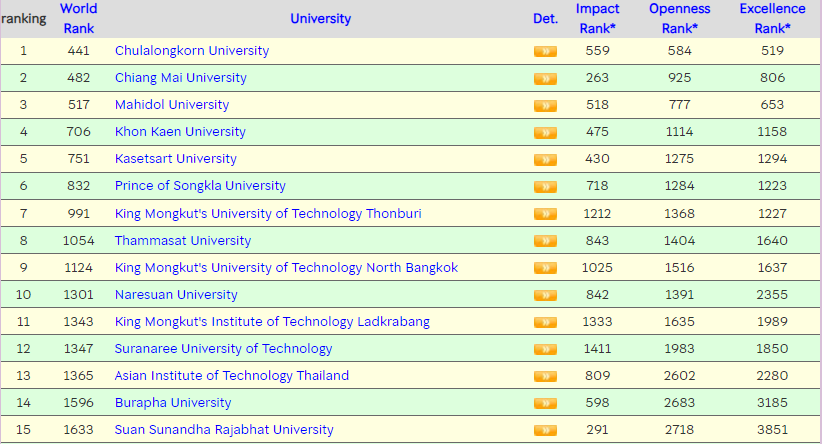Select world rank value 991
Screen dimensions: 822x444
pyautogui.click(x=79, y=214)
